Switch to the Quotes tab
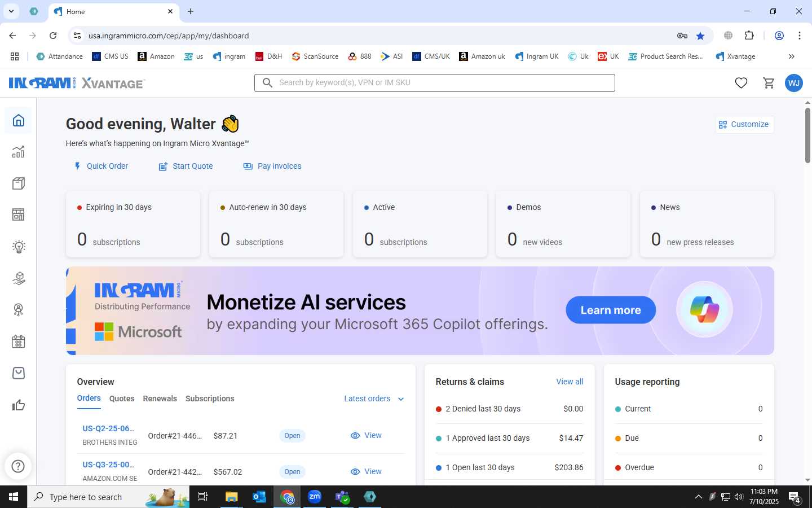812x508 pixels. pos(122,398)
